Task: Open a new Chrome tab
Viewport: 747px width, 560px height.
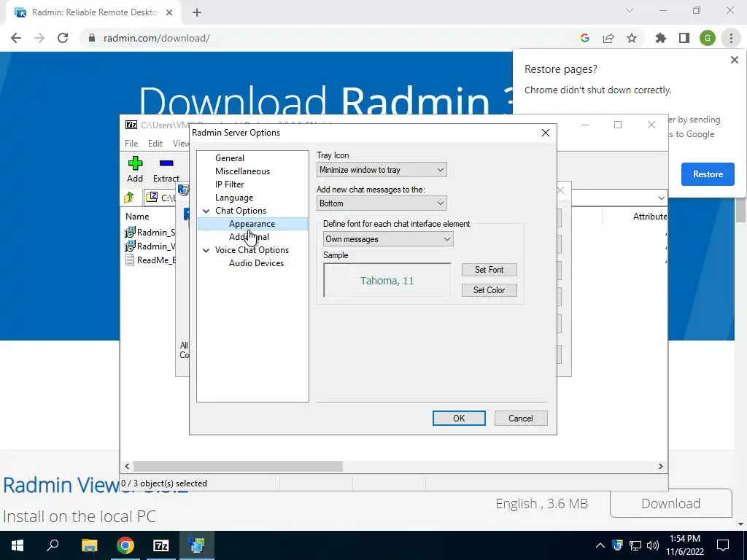Action: (197, 12)
